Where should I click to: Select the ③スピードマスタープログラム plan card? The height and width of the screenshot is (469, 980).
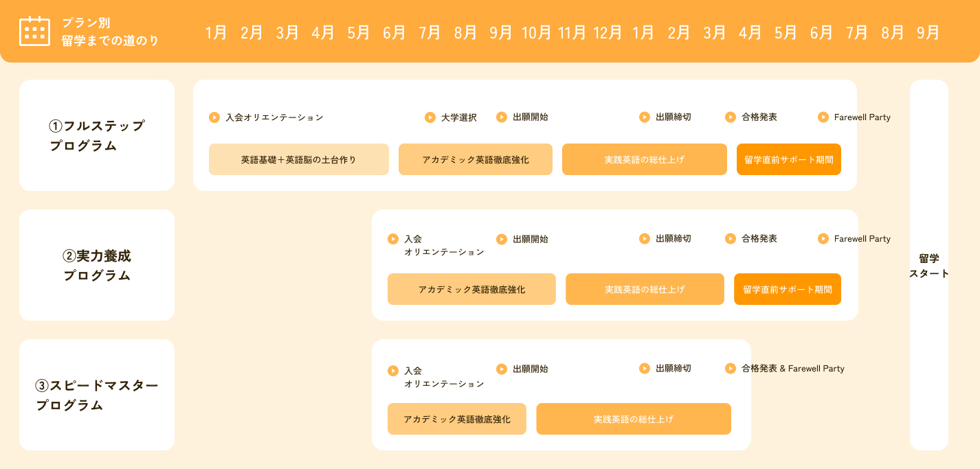pos(97,395)
